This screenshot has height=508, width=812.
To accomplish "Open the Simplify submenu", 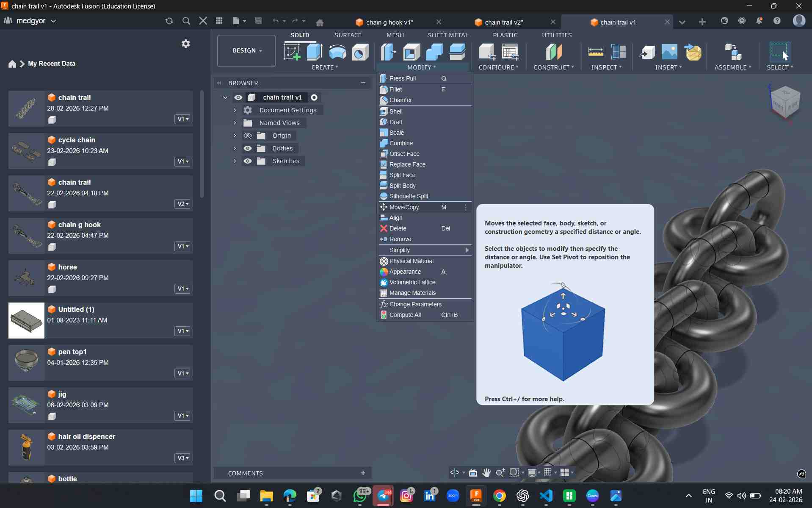I will point(425,250).
